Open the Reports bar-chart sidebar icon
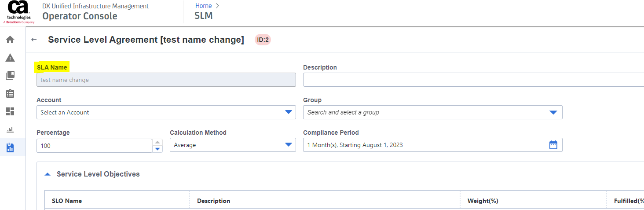 pyautogui.click(x=10, y=129)
